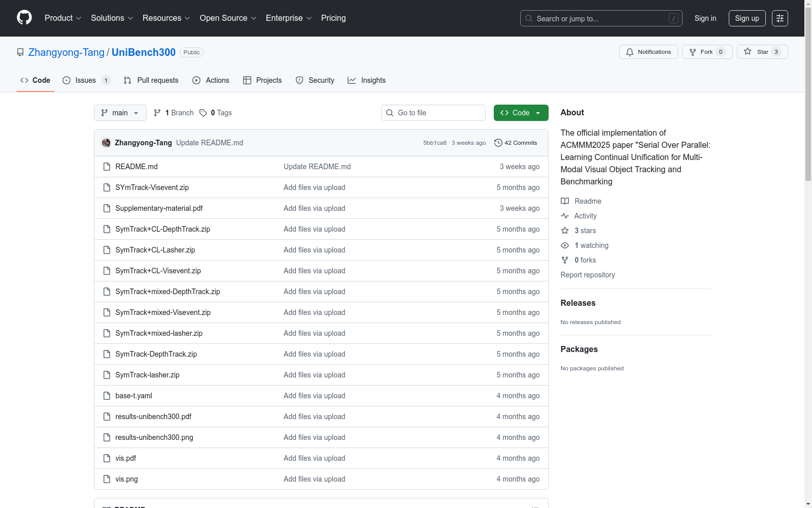Click the Zhangyong-Tang avatar in commit bar
The image size is (812, 508).
(x=106, y=143)
